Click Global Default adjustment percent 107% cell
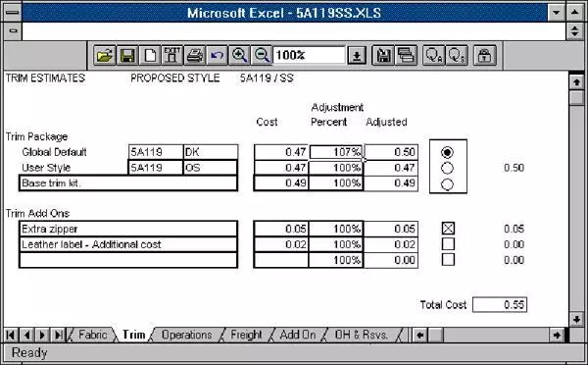This screenshot has height=365, width=588. (x=336, y=152)
